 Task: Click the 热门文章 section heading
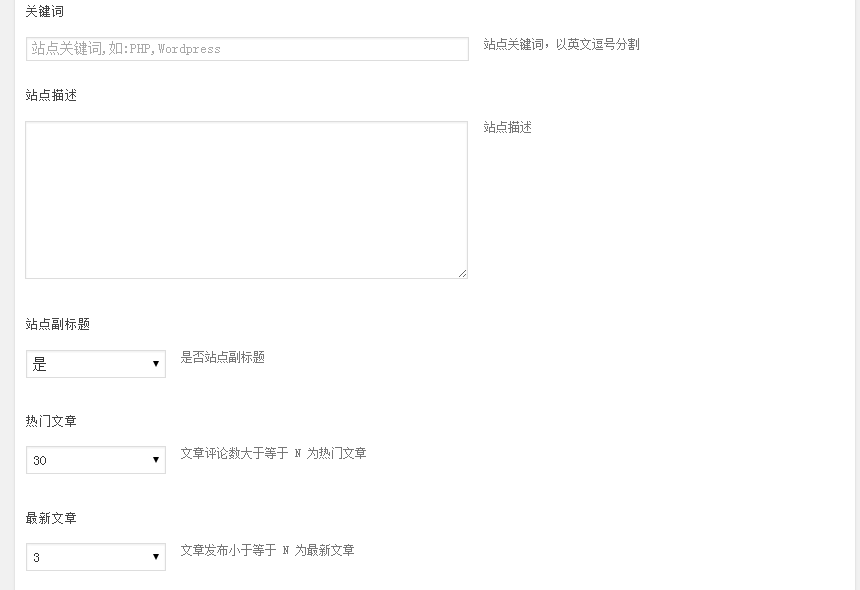48,421
